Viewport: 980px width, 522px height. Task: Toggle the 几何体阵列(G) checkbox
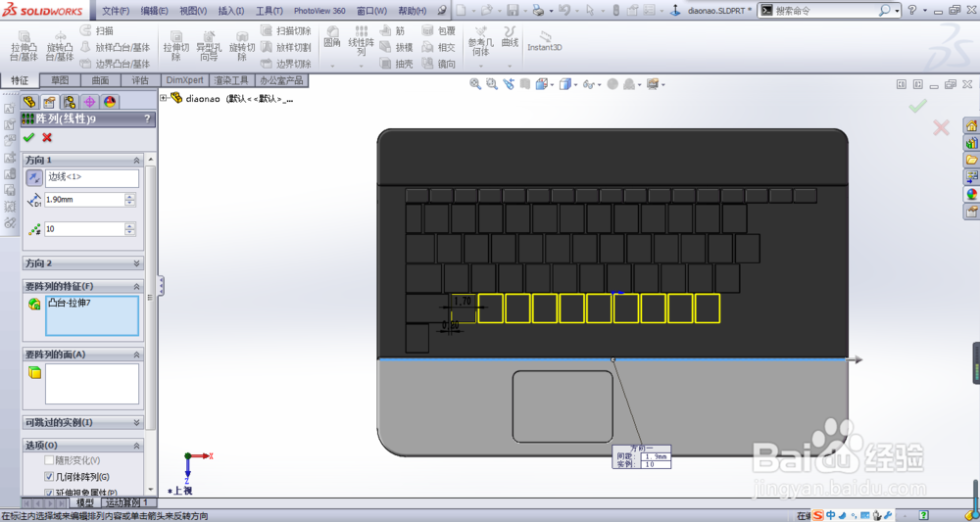pyautogui.click(x=49, y=476)
